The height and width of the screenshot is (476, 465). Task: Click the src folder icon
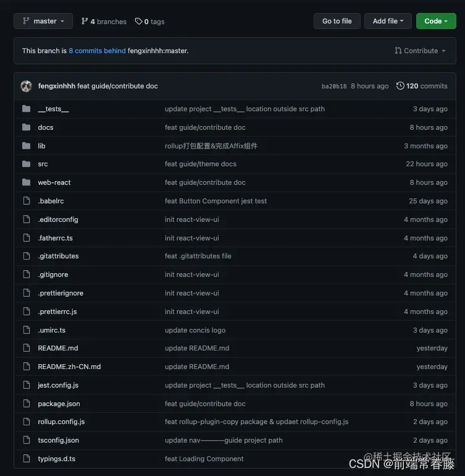pos(27,164)
